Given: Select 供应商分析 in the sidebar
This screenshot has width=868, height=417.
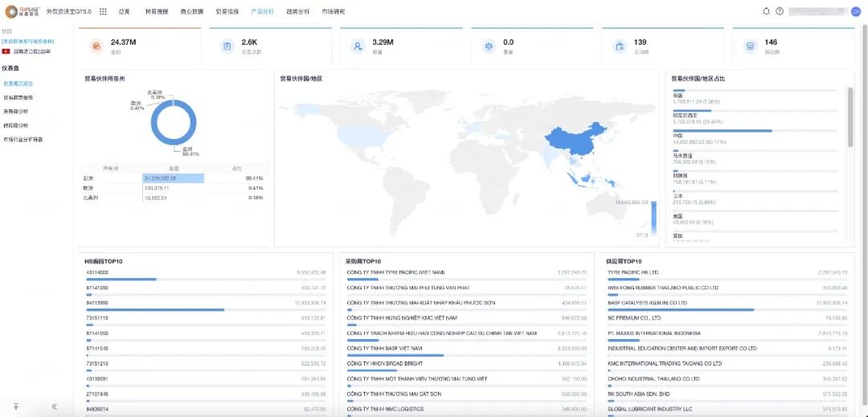Looking at the screenshot, I should coord(15,125).
